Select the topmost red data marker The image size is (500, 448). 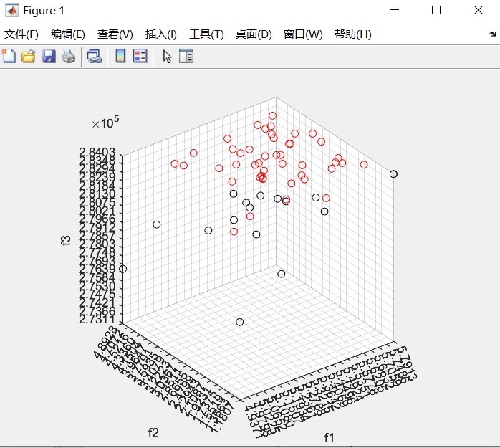(x=272, y=115)
